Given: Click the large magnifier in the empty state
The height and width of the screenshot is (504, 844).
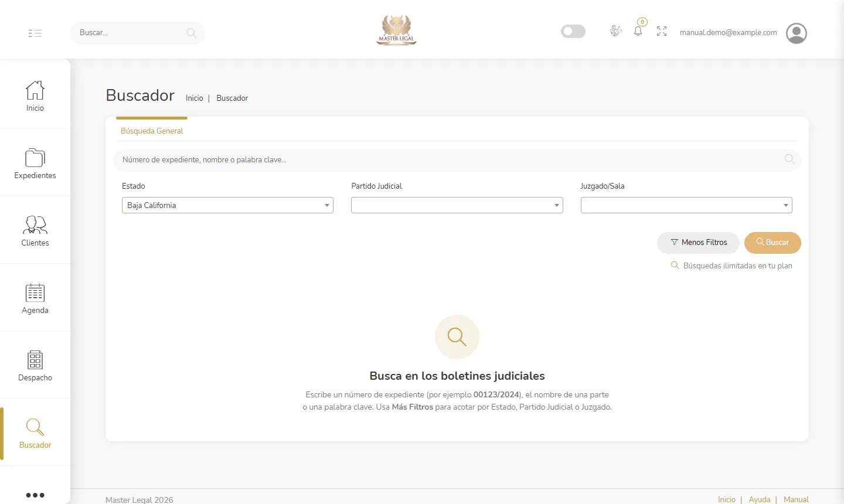Looking at the screenshot, I should 457,337.
